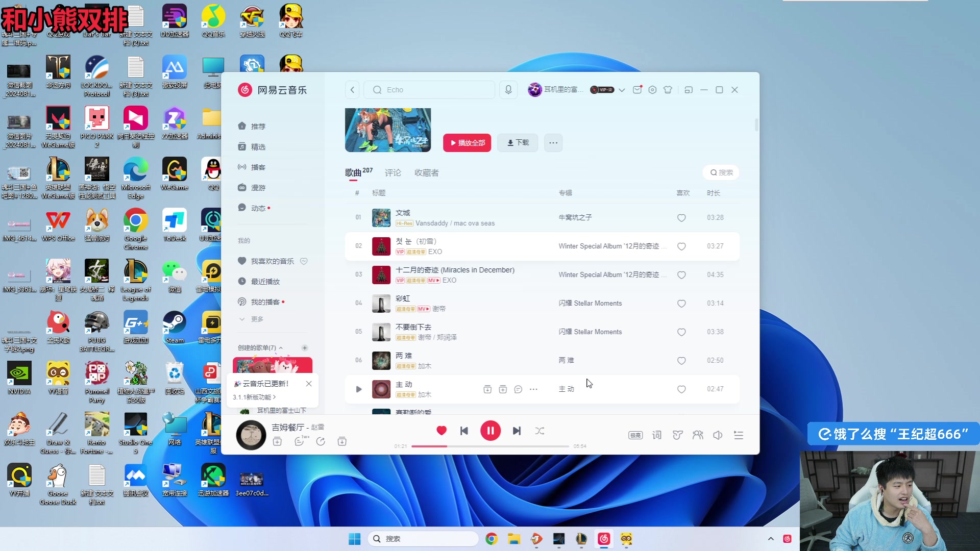Open 1w+ comments for playing song
Screen dimensions: 980x551
(x=301, y=441)
